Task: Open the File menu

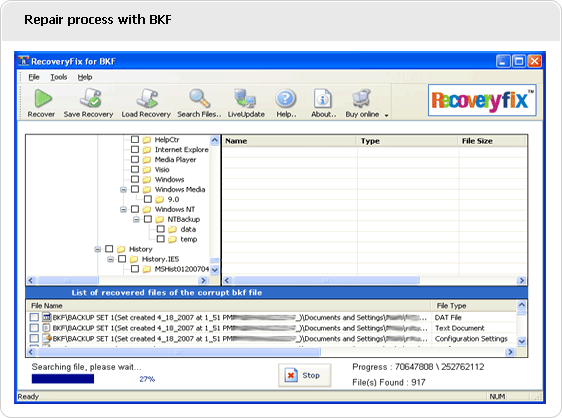Action: click(34, 77)
